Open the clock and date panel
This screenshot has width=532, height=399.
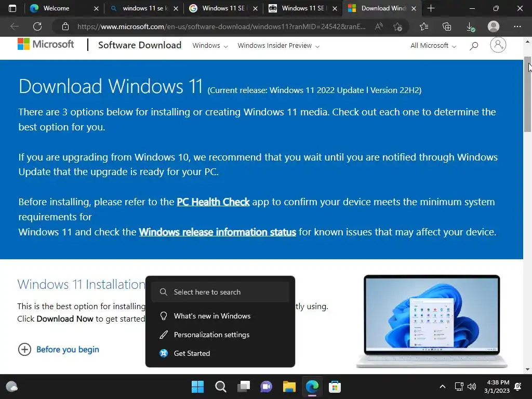tap(497, 387)
